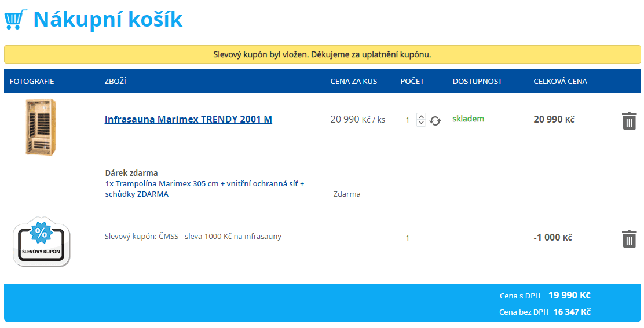Click the CENA ZA KUS column header
Screen dimensions: 644x328
354,81
